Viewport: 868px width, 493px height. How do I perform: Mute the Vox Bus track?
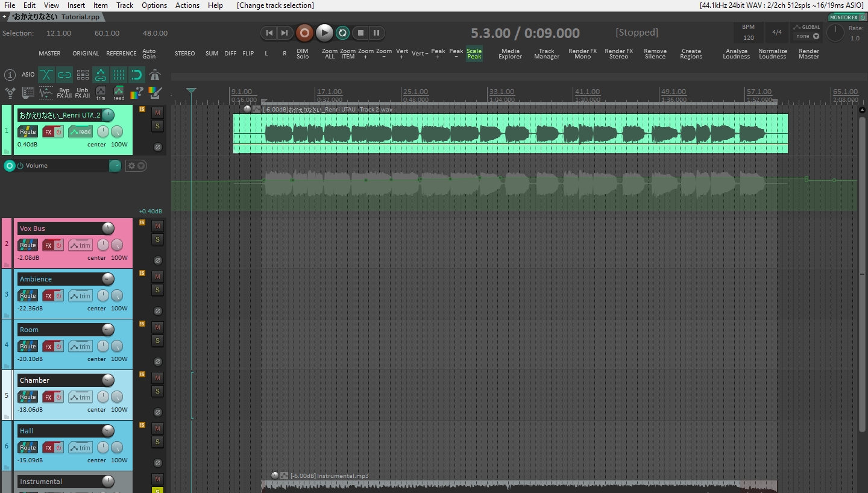157,225
